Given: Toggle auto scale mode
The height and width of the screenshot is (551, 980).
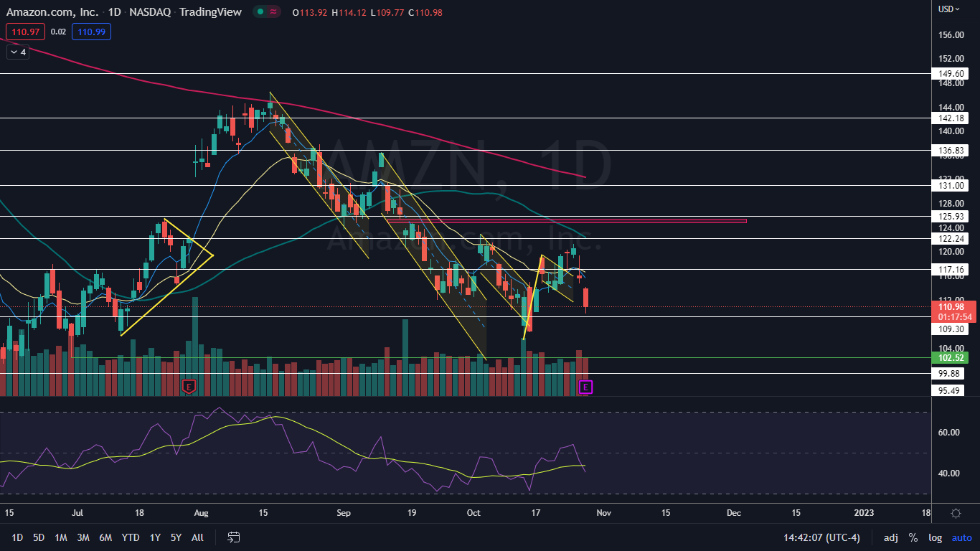Looking at the screenshot, I should point(962,537).
